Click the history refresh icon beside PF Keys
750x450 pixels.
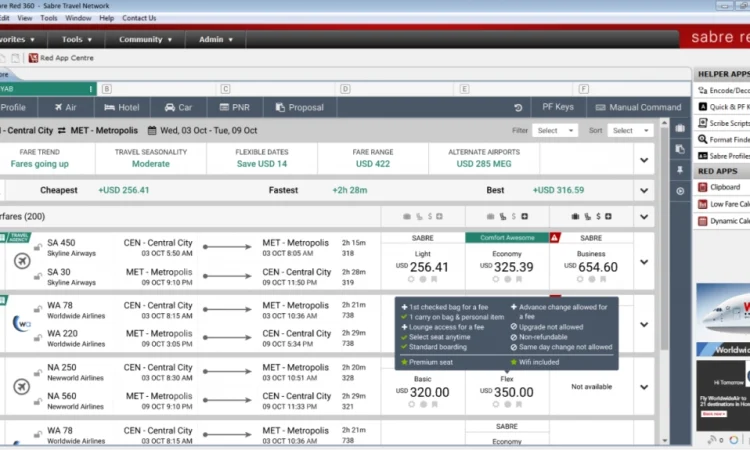pyautogui.click(x=518, y=108)
